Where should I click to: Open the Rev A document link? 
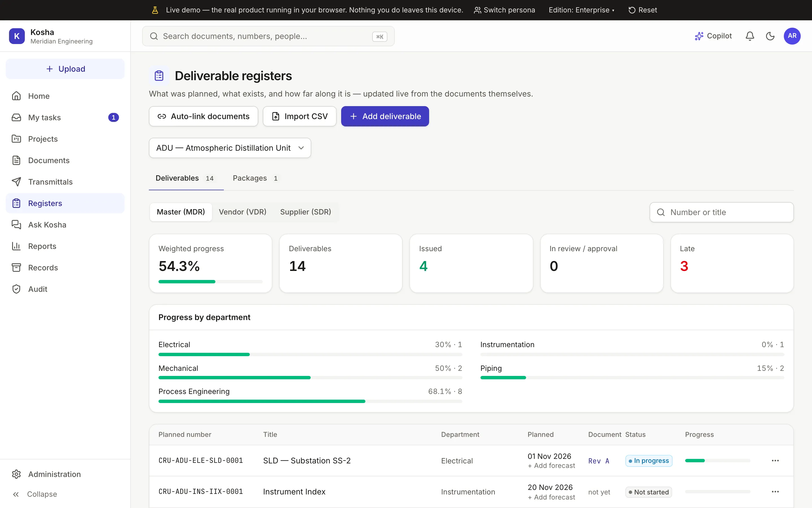599,461
